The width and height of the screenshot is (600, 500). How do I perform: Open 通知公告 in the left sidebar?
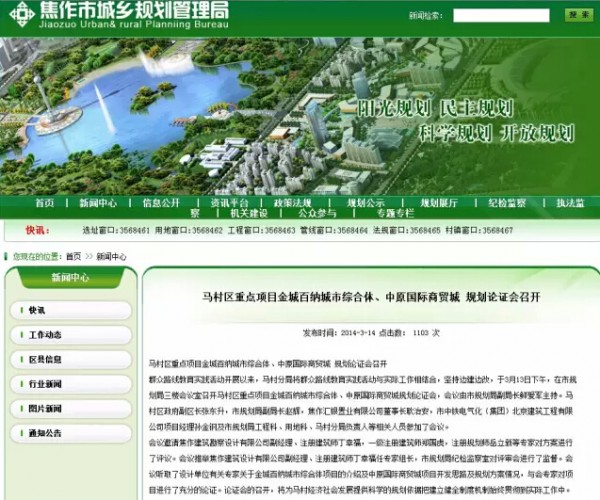tap(45, 433)
